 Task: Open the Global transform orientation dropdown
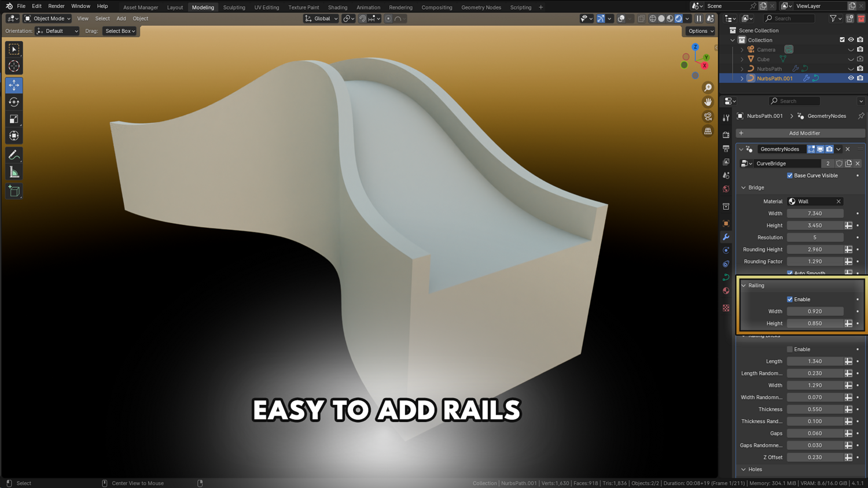pyautogui.click(x=321, y=19)
